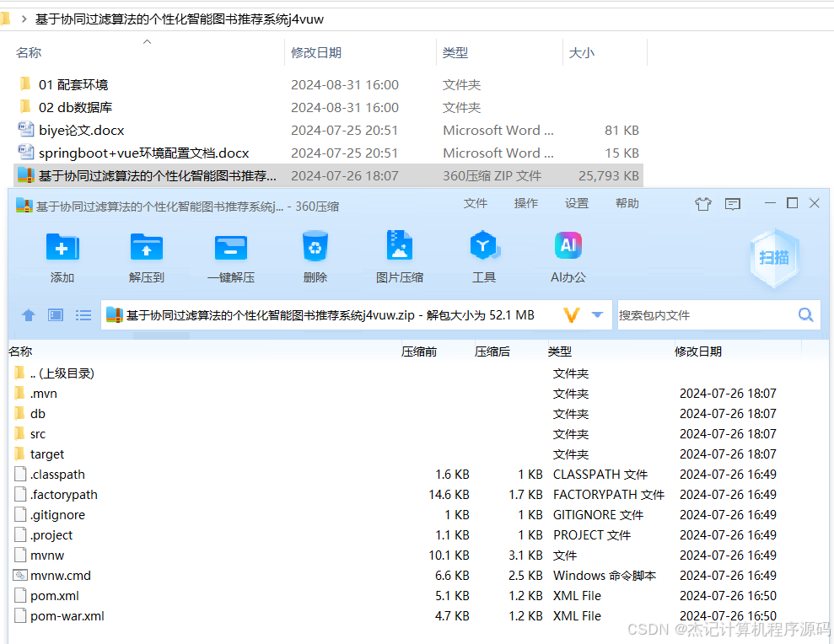Click the up-arrow navigate folder icon
The width and height of the screenshot is (834, 644).
pos(28,314)
